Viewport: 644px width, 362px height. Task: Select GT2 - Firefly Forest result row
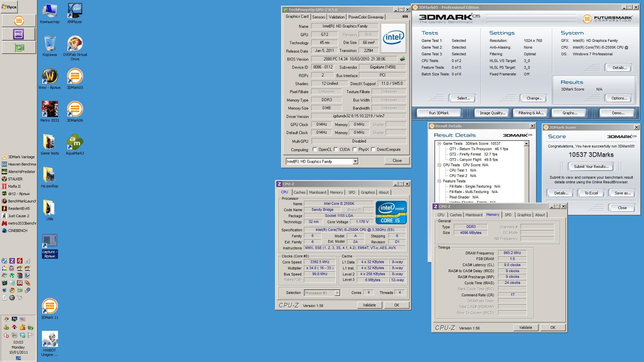(x=473, y=154)
